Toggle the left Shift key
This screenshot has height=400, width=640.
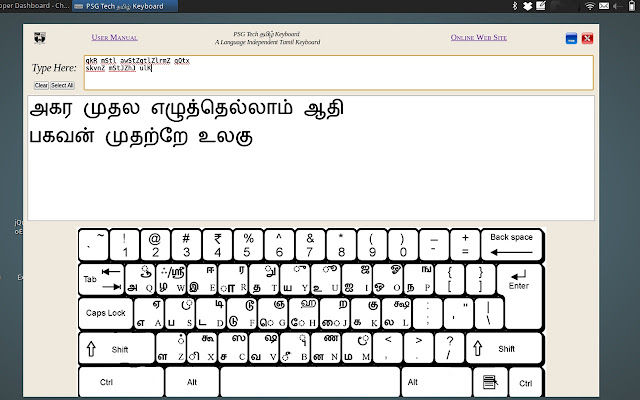click(x=116, y=349)
